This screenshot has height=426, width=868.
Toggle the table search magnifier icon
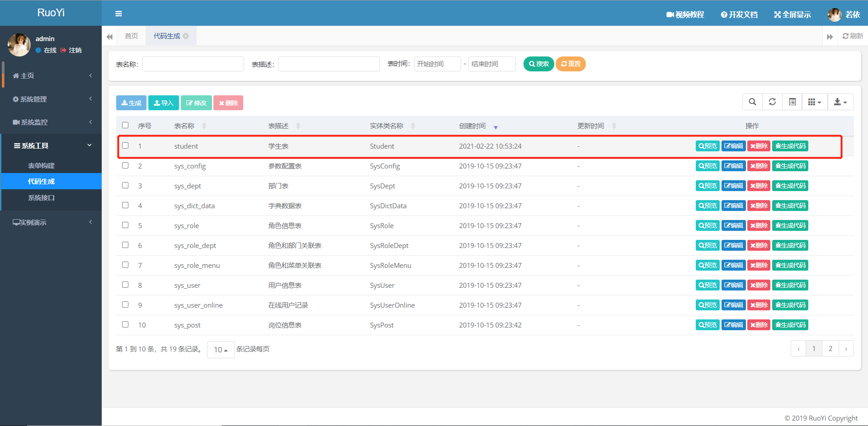(752, 102)
